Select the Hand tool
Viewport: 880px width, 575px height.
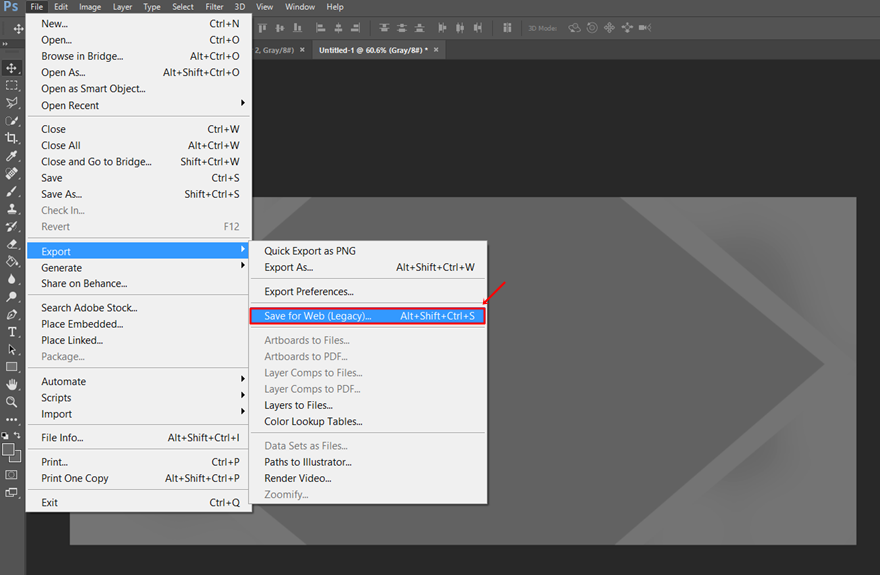[11, 384]
